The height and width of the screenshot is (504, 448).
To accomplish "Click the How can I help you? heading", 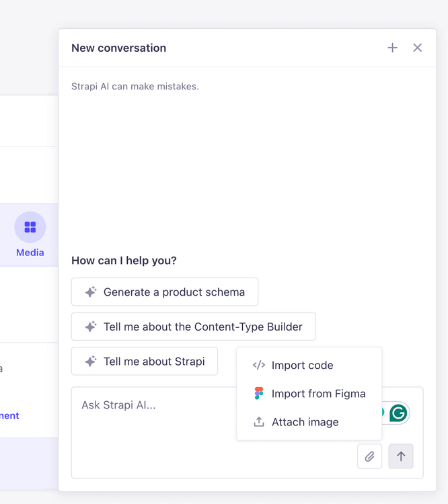I will tap(124, 260).
